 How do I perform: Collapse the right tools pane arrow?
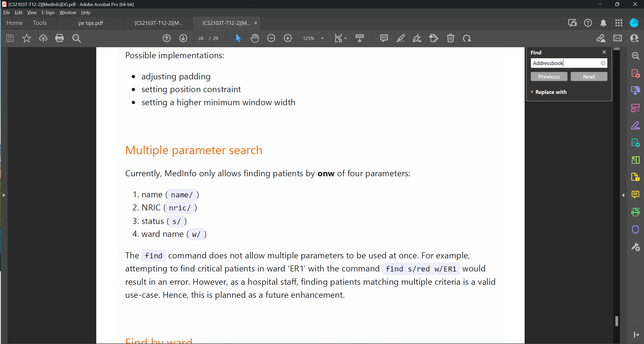click(x=623, y=195)
